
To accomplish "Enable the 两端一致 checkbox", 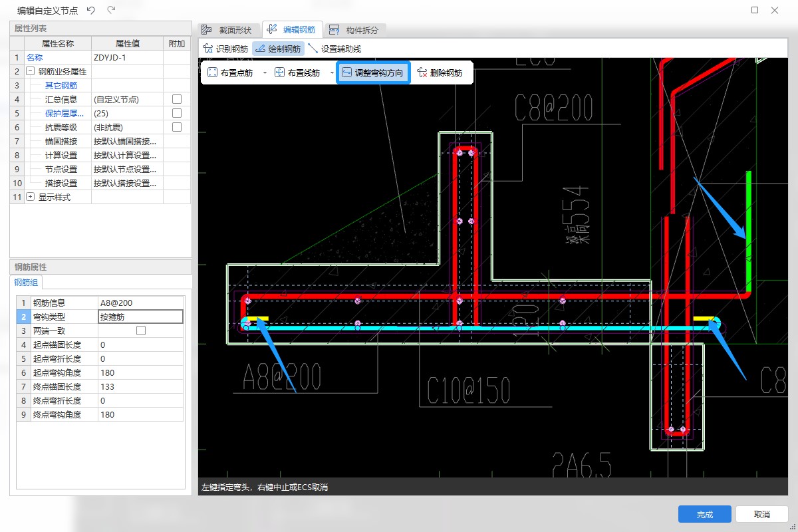I will pyautogui.click(x=141, y=331).
